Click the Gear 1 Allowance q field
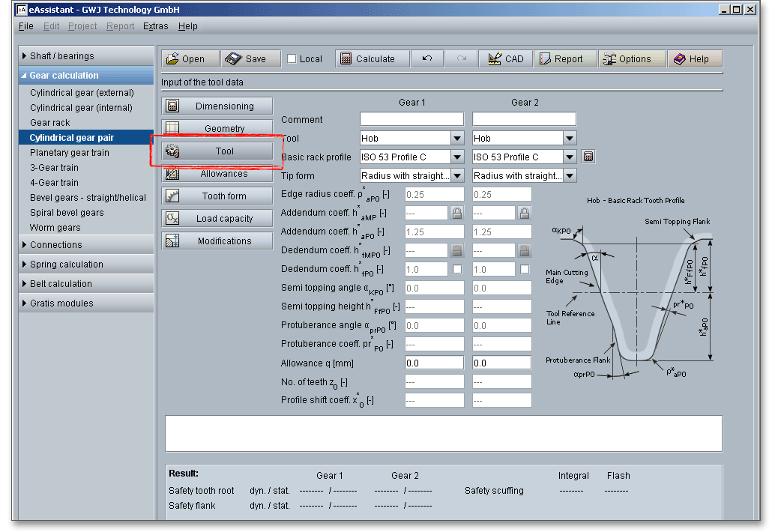This screenshot has width=772, height=532. pyautogui.click(x=434, y=363)
